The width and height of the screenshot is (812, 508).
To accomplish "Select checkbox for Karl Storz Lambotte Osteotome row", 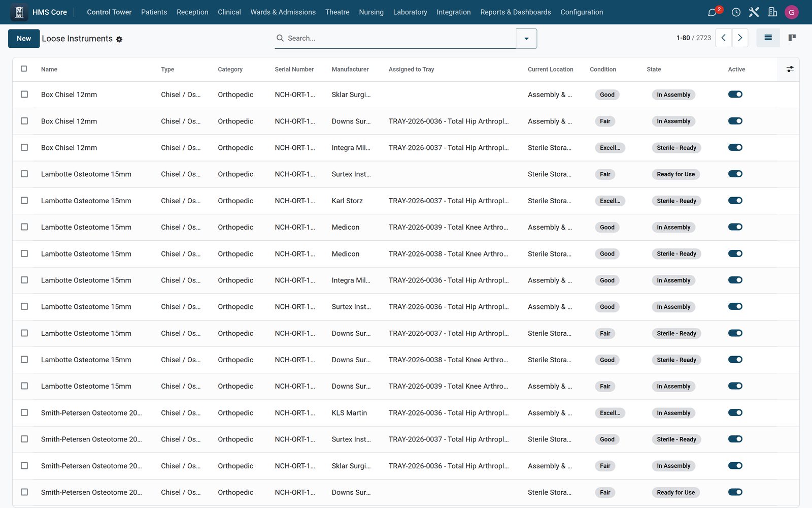I will pos(24,201).
